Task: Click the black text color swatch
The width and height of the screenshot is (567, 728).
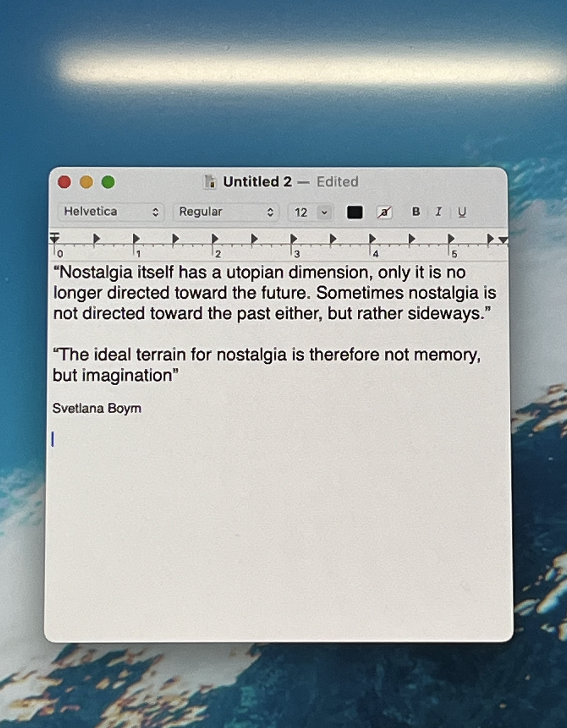Action: click(x=355, y=212)
